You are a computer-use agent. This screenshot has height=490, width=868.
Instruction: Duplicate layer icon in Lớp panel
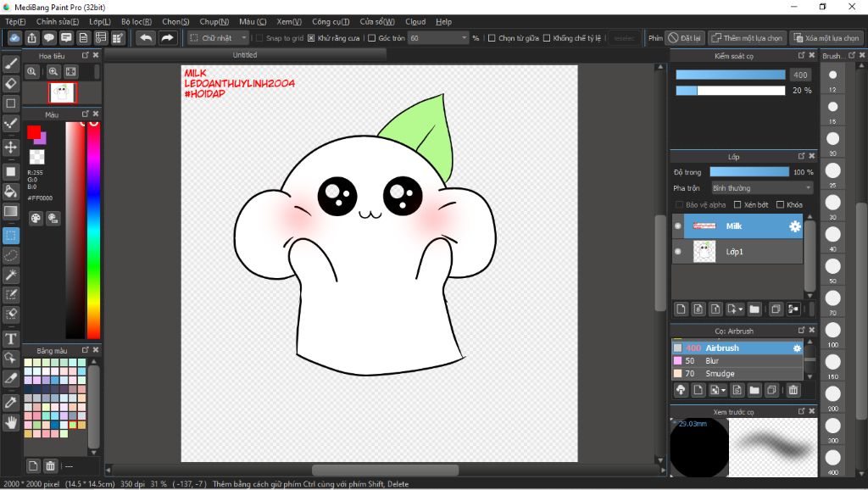(x=776, y=309)
